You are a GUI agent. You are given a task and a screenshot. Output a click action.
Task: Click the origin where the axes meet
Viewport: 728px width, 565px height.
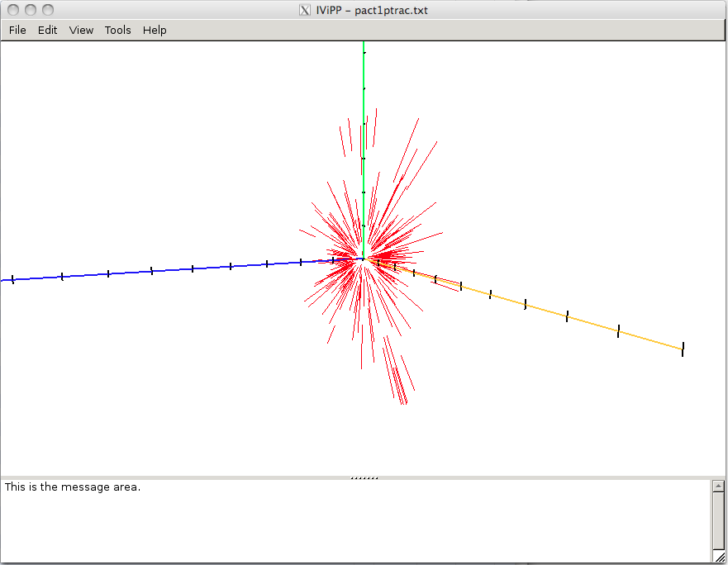click(x=363, y=259)
